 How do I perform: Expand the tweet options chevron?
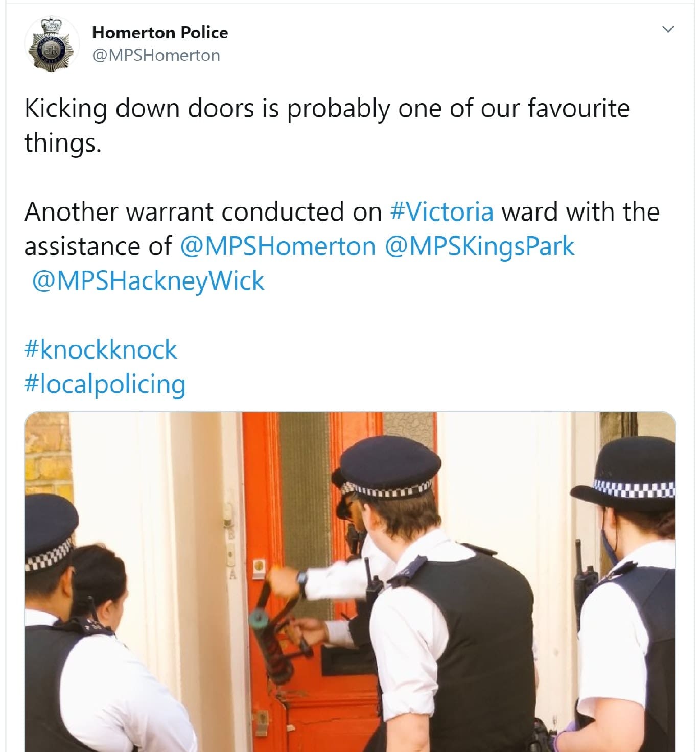668,29
